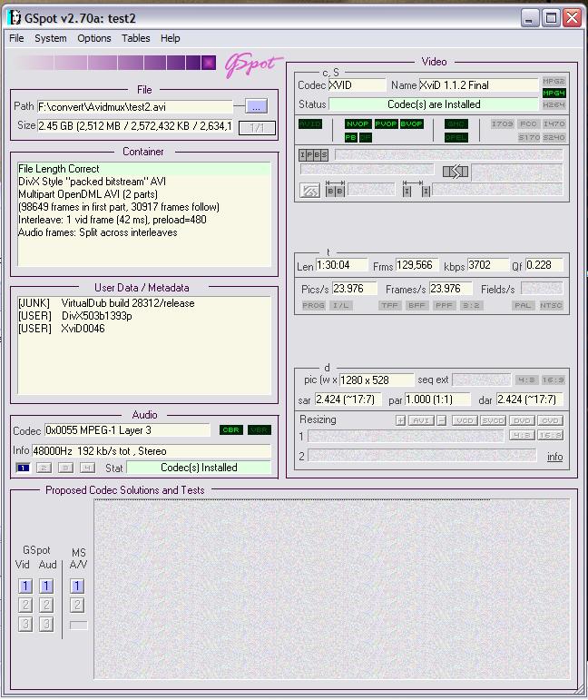The width and height of the screenshot is (588, 700).
Task: Click the FCC colorimetry indicator
Action: coord(528,123)
